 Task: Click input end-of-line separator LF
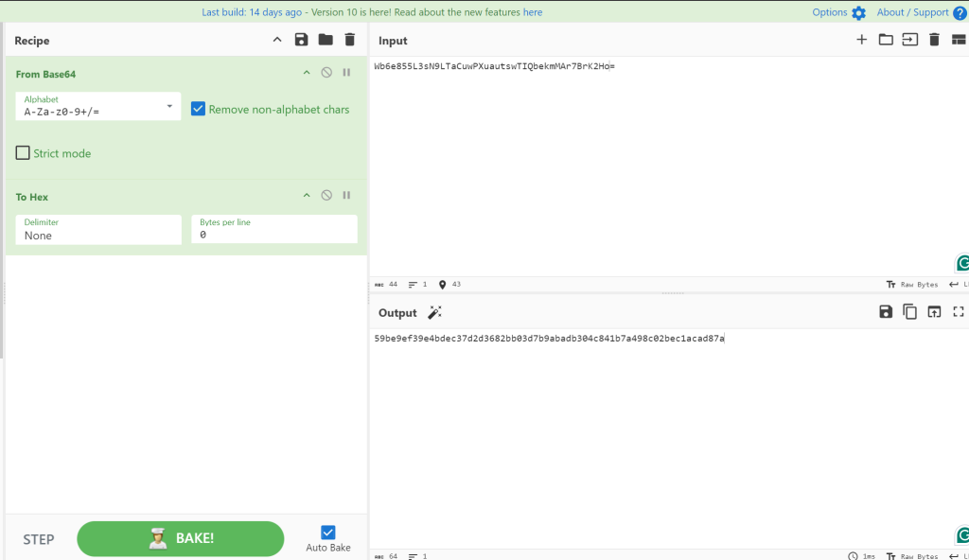point(960,285)
